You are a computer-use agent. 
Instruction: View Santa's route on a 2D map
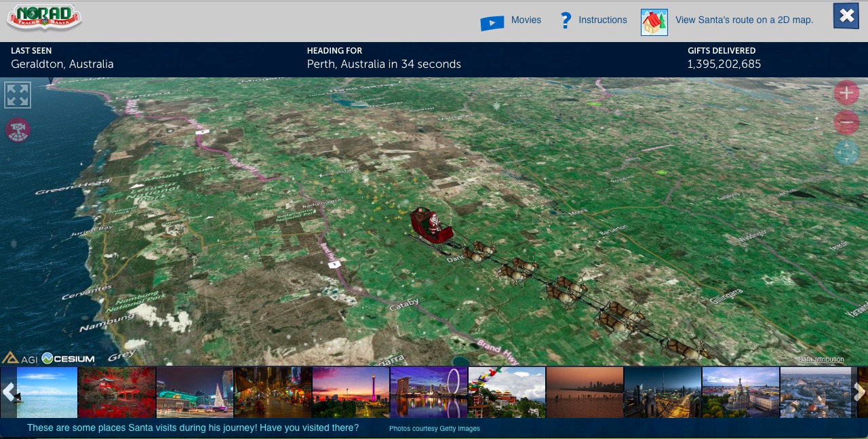pyautogui.click(x=744, y=20)
